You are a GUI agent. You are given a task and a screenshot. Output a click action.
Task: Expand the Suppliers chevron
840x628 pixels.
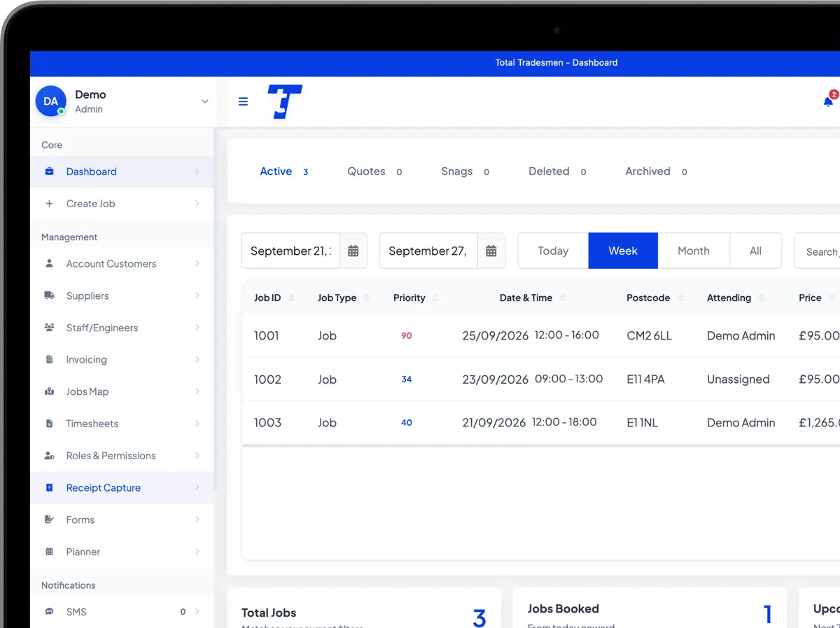[197, 295]
